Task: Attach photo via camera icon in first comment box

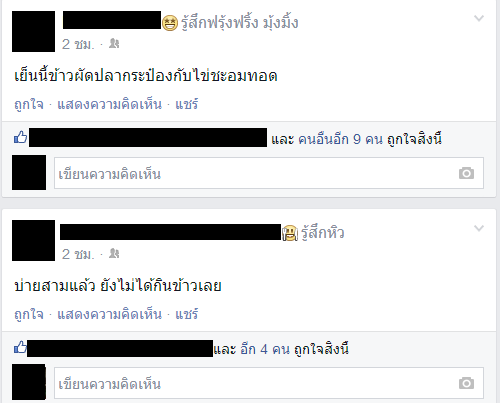Action: 466,173
